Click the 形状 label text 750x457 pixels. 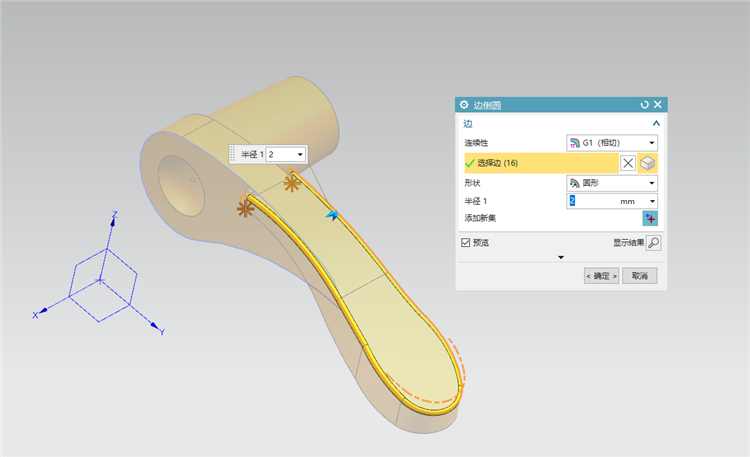[x=472, y=183]
